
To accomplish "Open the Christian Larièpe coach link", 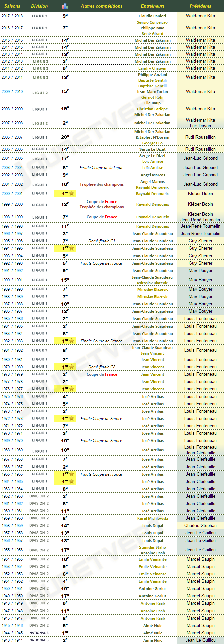I will click(x=153, y=109).
